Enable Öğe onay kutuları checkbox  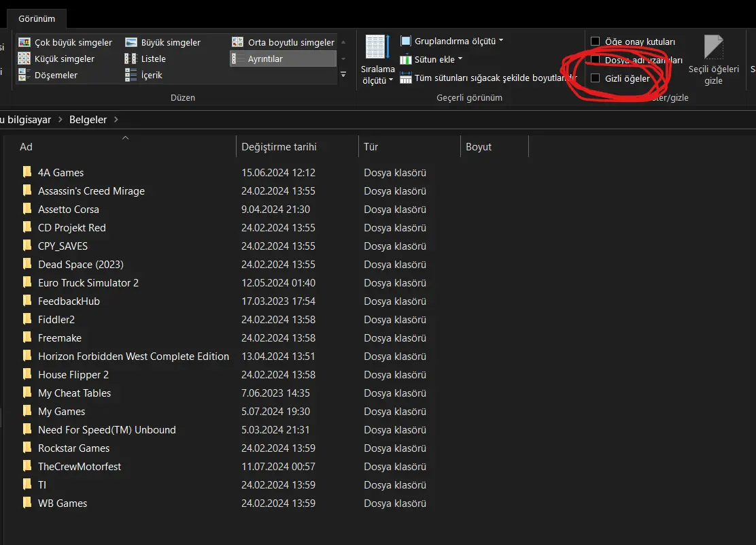596,42
